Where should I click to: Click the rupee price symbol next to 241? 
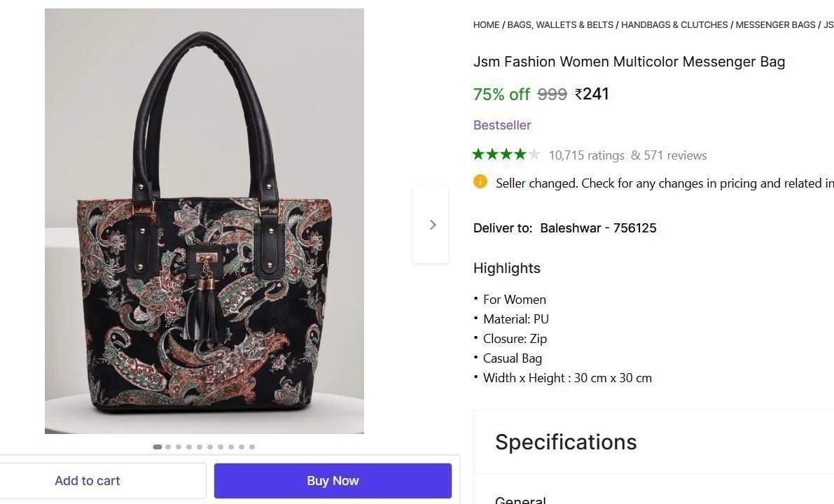click(x=579, y=94)
